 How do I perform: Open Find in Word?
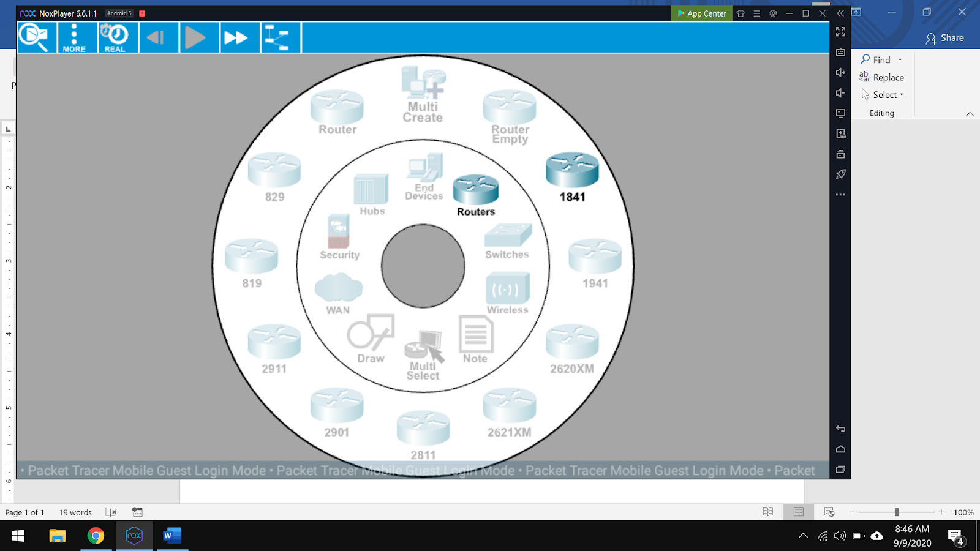click(875, 59)
